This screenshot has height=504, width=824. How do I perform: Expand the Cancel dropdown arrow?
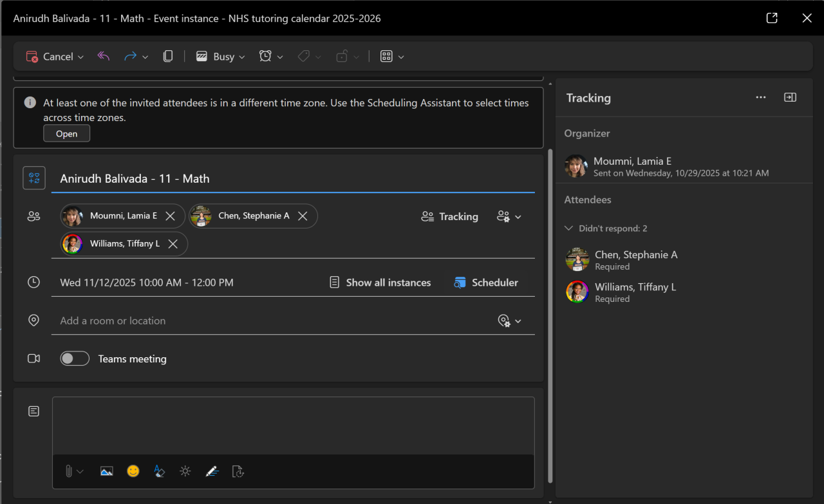(x=81, y=57)
